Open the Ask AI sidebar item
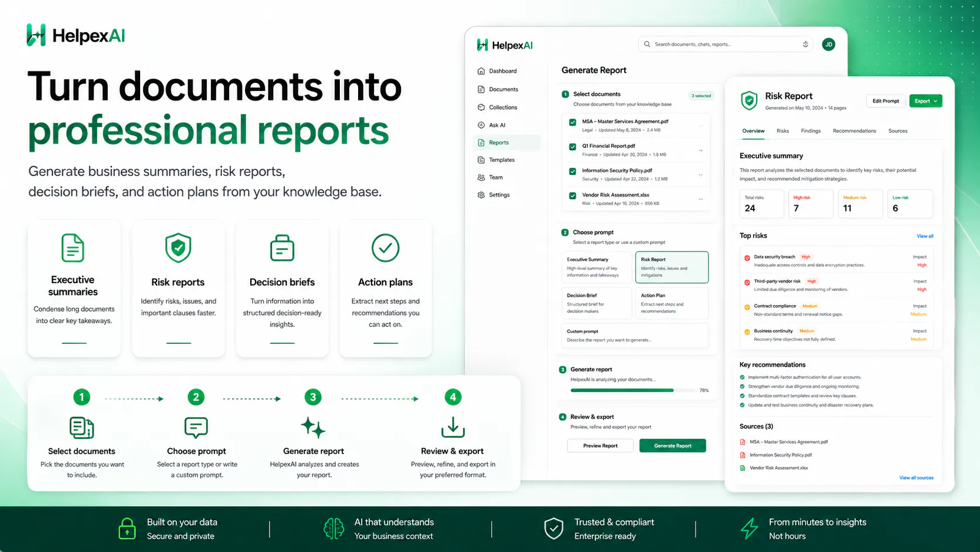Screen dimensions: 980x552 pos(492,125)
